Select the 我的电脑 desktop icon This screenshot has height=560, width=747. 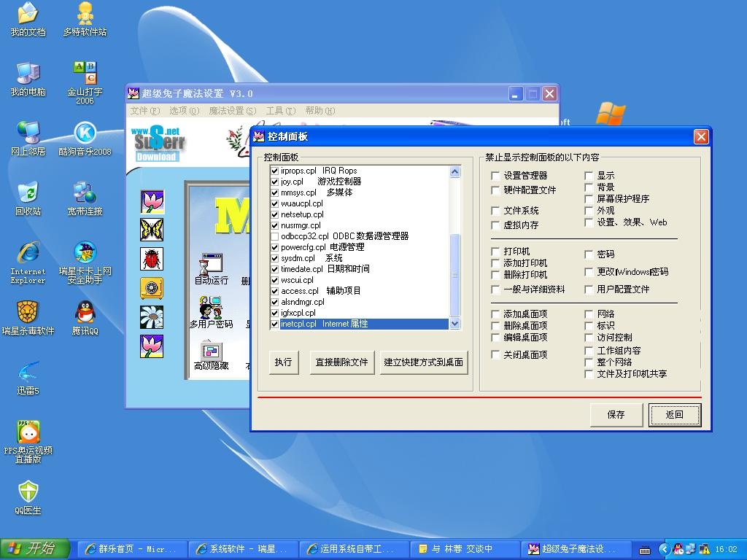(28, 79)
